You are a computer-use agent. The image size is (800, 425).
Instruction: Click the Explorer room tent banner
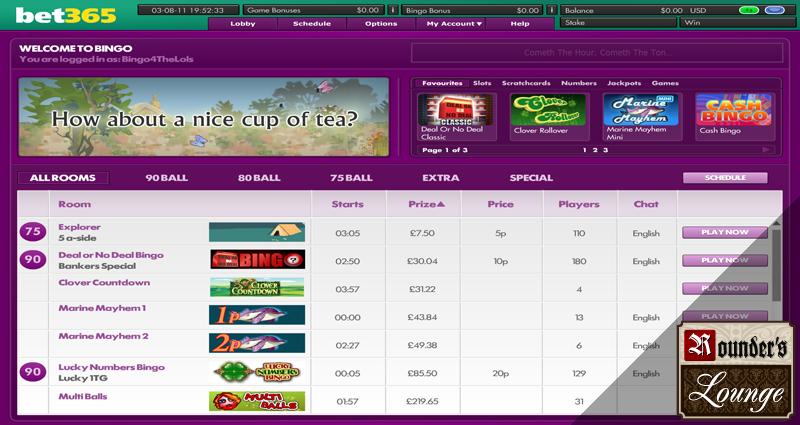(x=257, y=232)
